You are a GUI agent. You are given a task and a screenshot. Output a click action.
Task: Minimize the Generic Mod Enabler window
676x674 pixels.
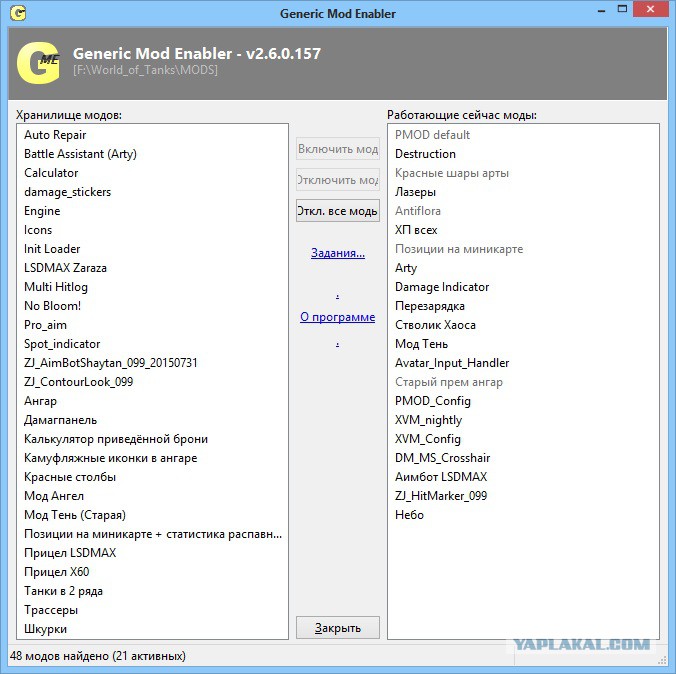click(x=602, y=10)
